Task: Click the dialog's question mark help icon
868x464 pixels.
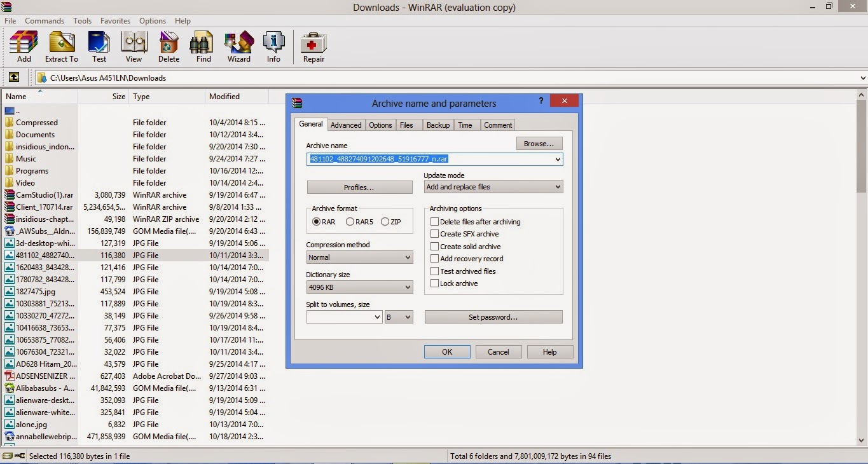Action: pyautogui.click(x=541, y=100)
